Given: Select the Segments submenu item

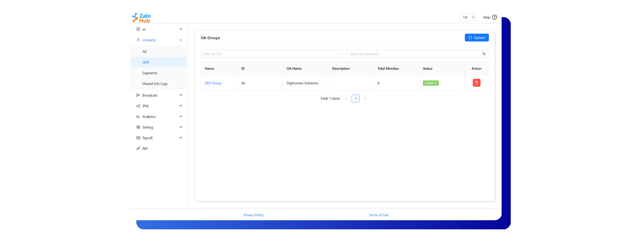Looking at the screenshot, I should point(150,73).
